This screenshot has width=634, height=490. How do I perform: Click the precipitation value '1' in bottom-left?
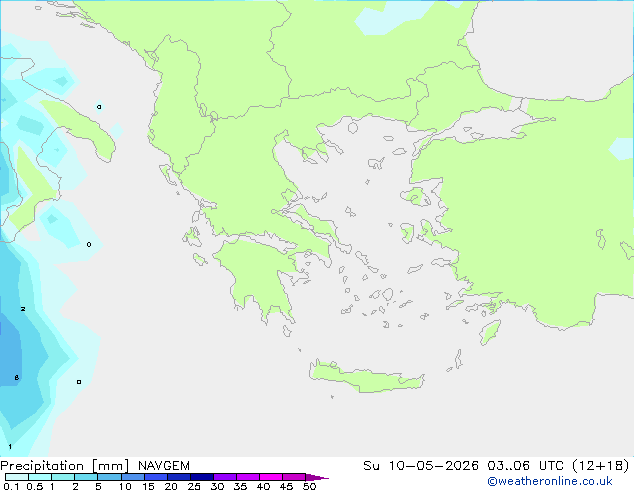[x=10, y=447]
